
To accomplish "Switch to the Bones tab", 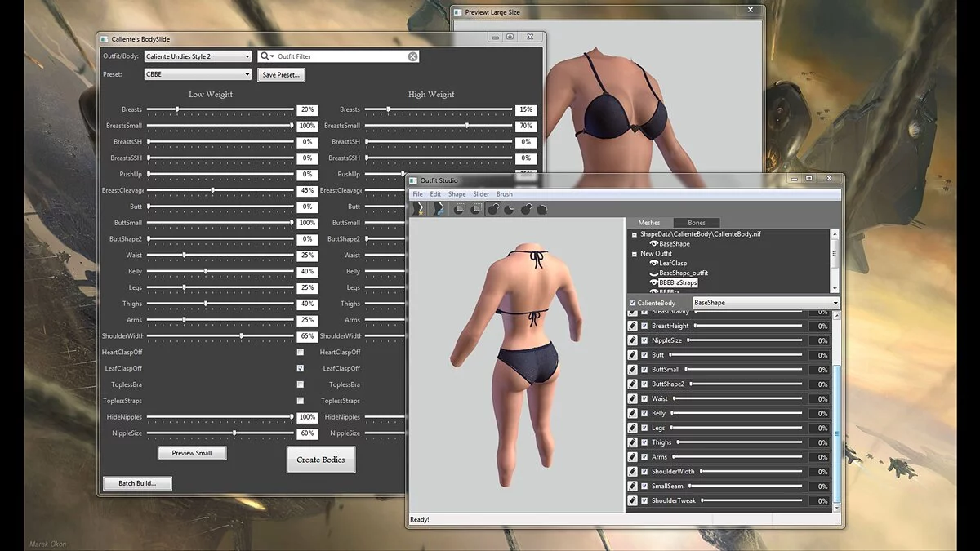I will (697, 222).
